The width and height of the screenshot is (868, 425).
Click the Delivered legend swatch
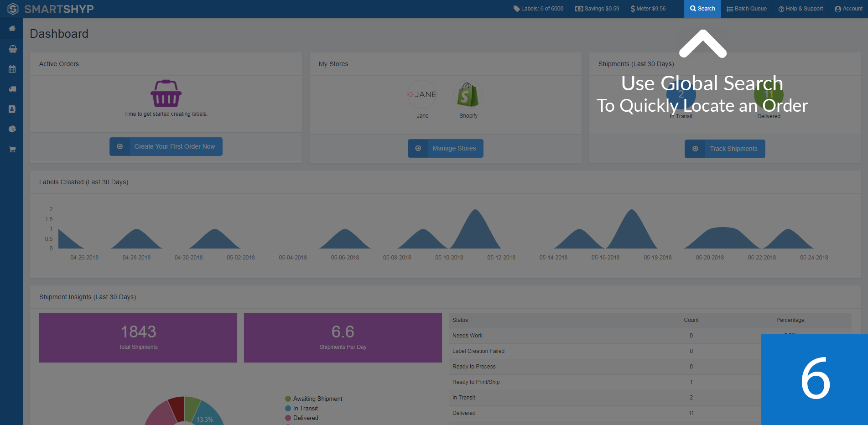pyautogui.click(x=288, y=418)
